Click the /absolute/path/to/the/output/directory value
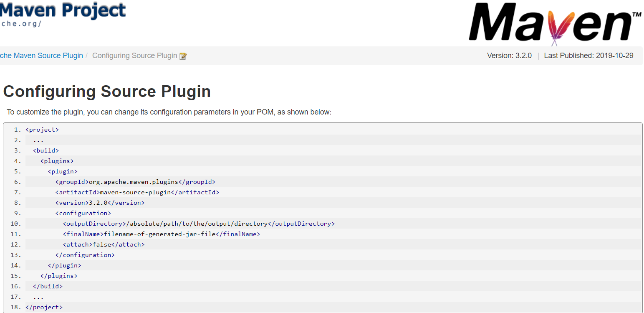Screen dimensions: 644x313 pos(197,224)
